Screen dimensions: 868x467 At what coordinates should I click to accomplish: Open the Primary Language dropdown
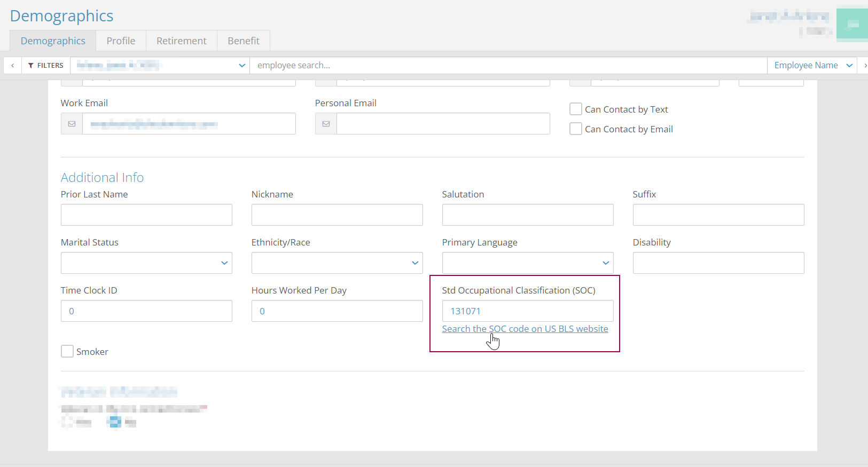(528, 263)
